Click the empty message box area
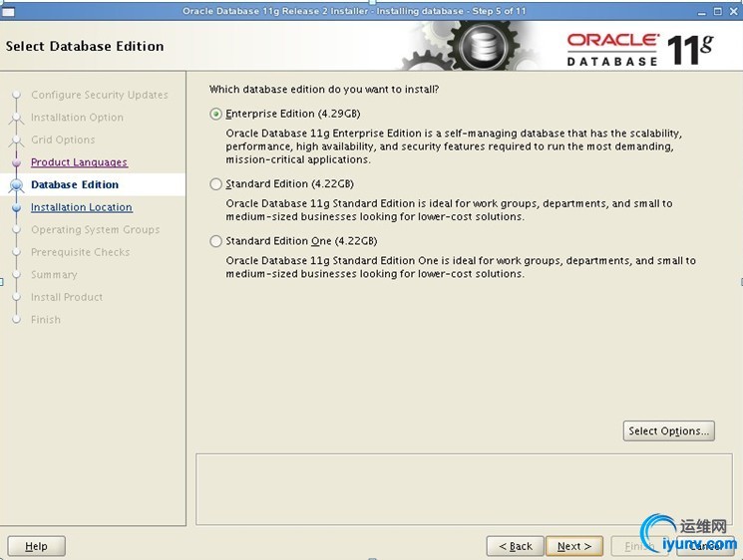 pos(464,489)
